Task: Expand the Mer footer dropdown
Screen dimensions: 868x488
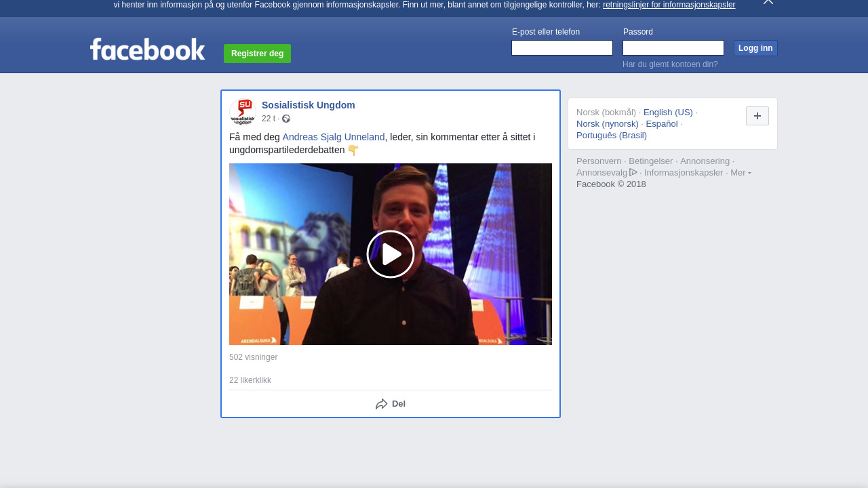Action: [x=741, y=173]
